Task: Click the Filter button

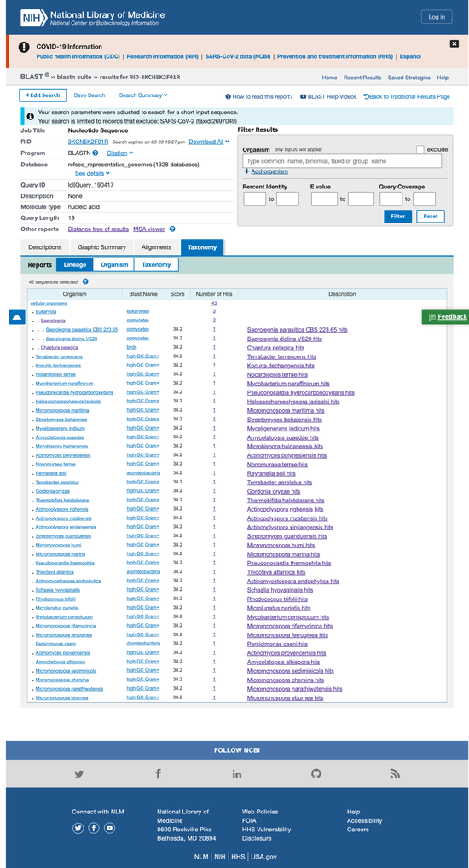Action: click(397, 216)
